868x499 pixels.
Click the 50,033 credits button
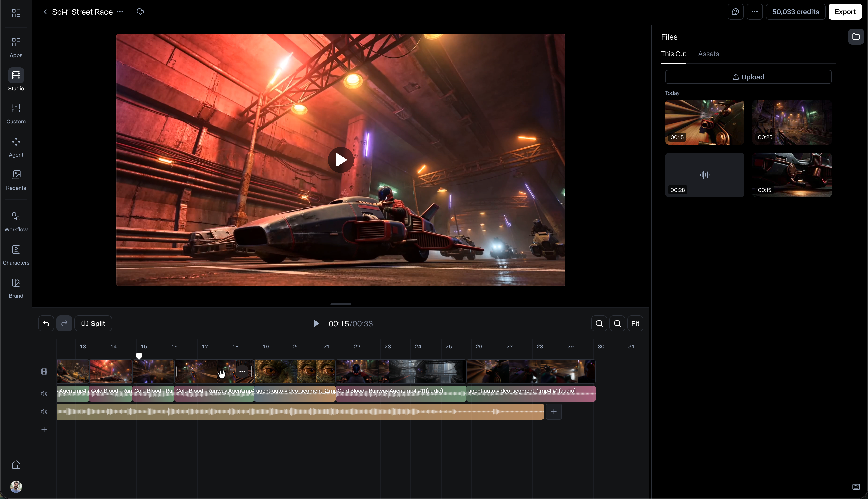pos(795,12)
